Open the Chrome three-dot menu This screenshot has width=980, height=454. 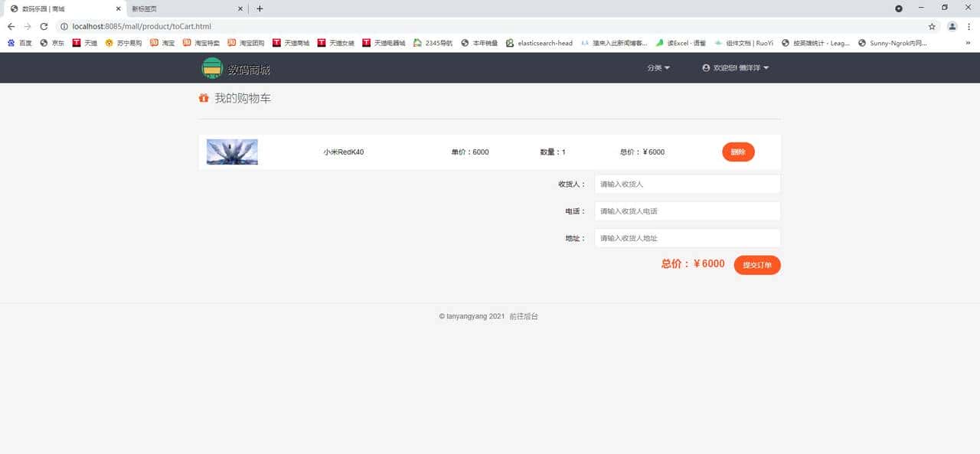(969, 26)
